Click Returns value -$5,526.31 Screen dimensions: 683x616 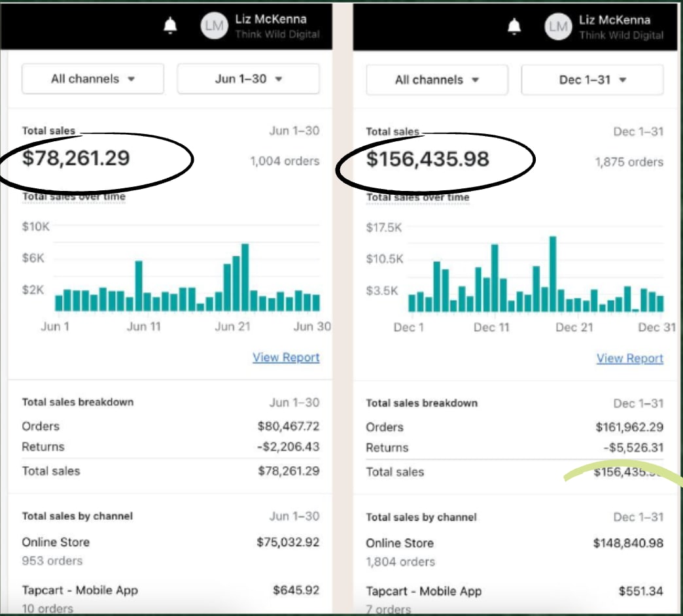(x=633, y=447)
